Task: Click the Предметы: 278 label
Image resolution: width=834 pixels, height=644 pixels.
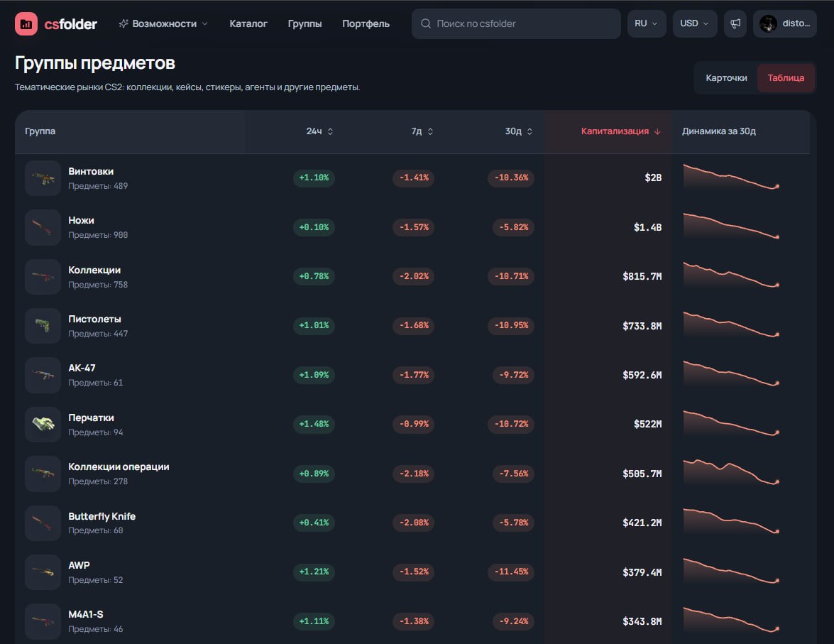Action: [x=98, y=481]
